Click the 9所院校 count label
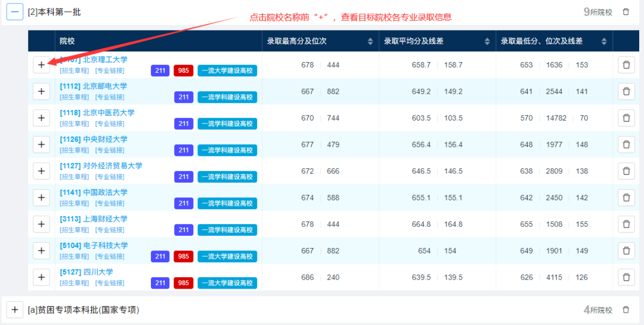This screenshot has height=325, width=644. pyautogui.click(x=597, y=12)
